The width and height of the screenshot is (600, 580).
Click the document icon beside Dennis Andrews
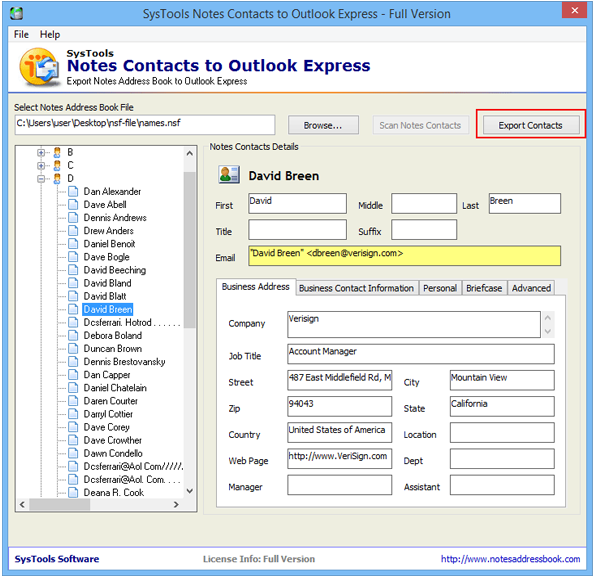(73, 218)
